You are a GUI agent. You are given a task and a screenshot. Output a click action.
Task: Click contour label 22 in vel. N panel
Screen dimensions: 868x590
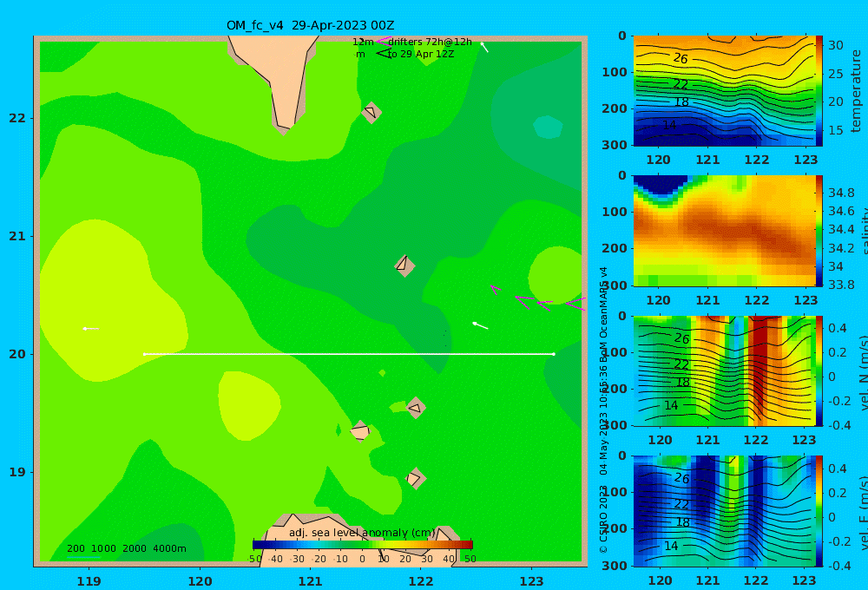tap(681, 364)
